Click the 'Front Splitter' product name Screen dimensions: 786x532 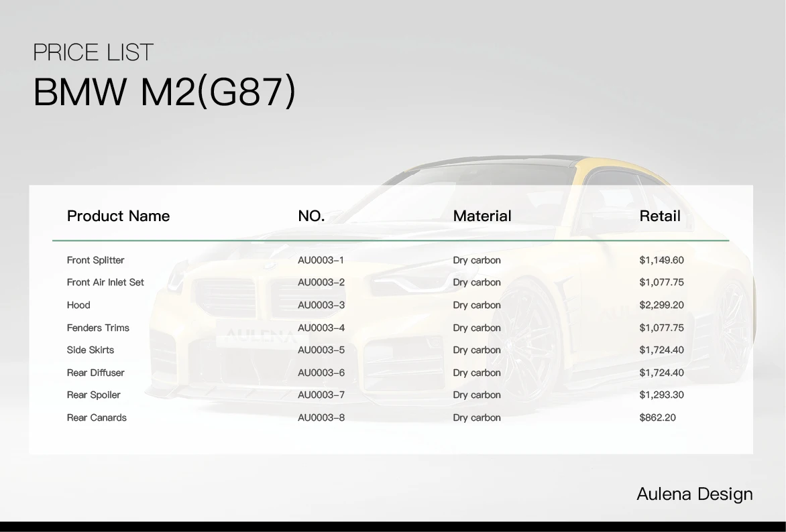(x=95, y=260)
